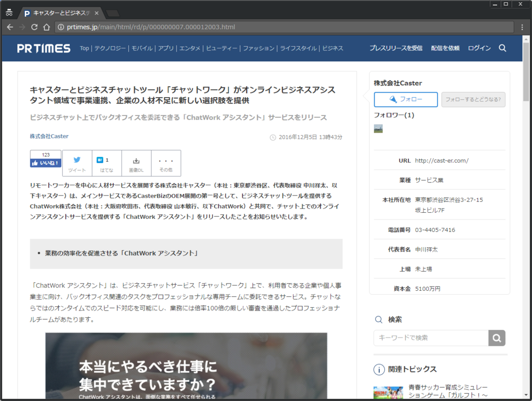Open the エンタメ category
This screenshot has height=401, width=532.
point(190,48)
